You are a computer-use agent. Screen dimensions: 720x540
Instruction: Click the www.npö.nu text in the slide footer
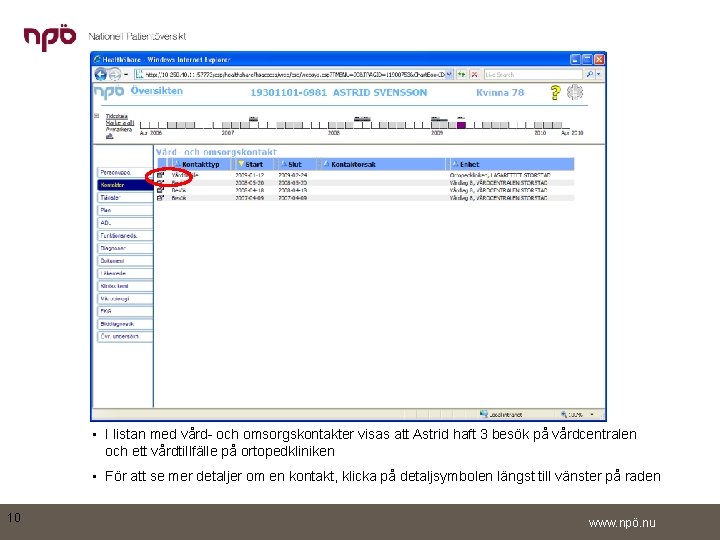click(622, 523)
